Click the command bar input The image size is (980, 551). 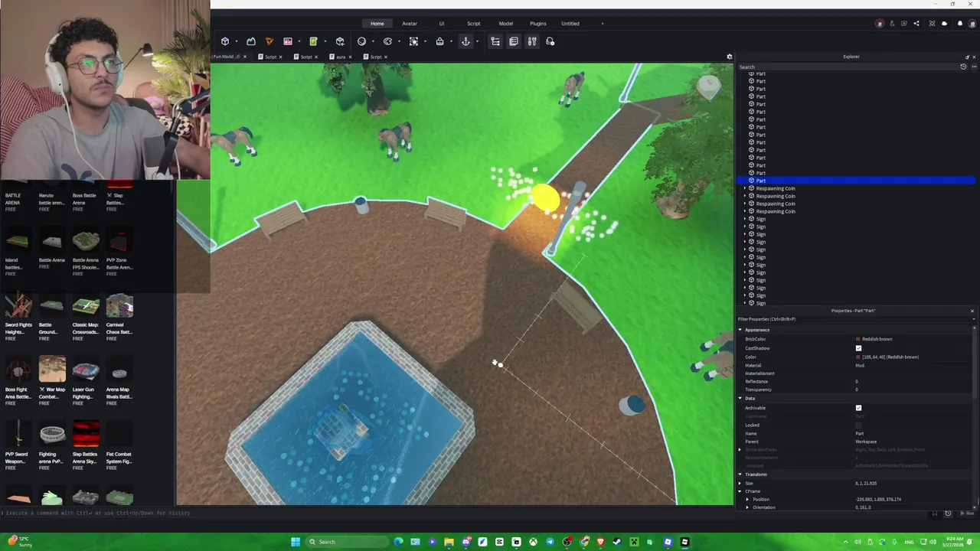tap(459, 513)
